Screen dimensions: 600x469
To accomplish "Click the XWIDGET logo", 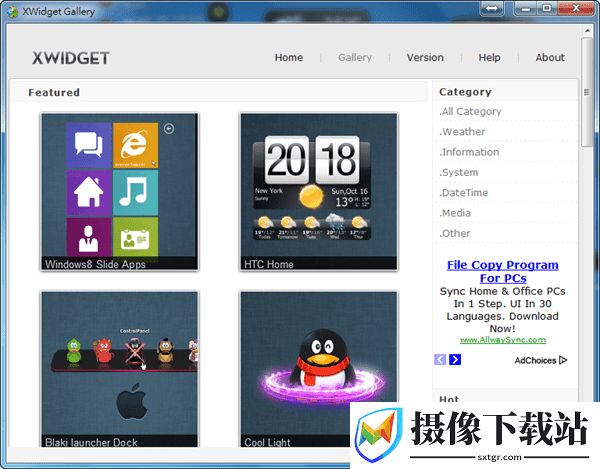I will (x=71, y=58).
